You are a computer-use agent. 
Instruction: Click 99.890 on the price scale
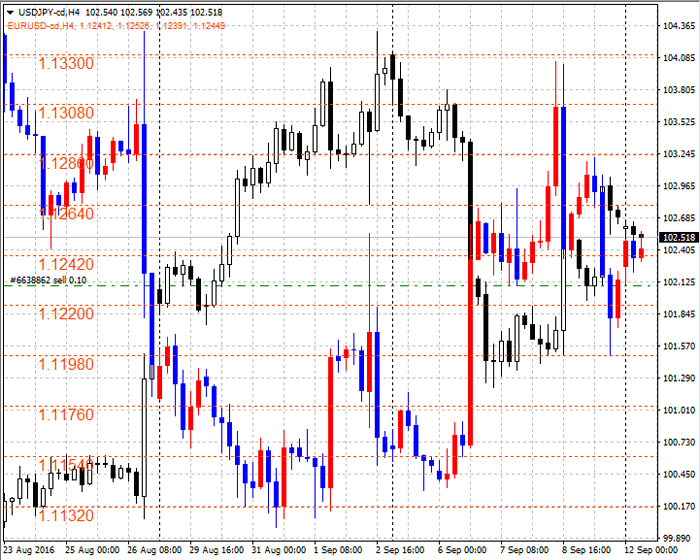[679, 538]
